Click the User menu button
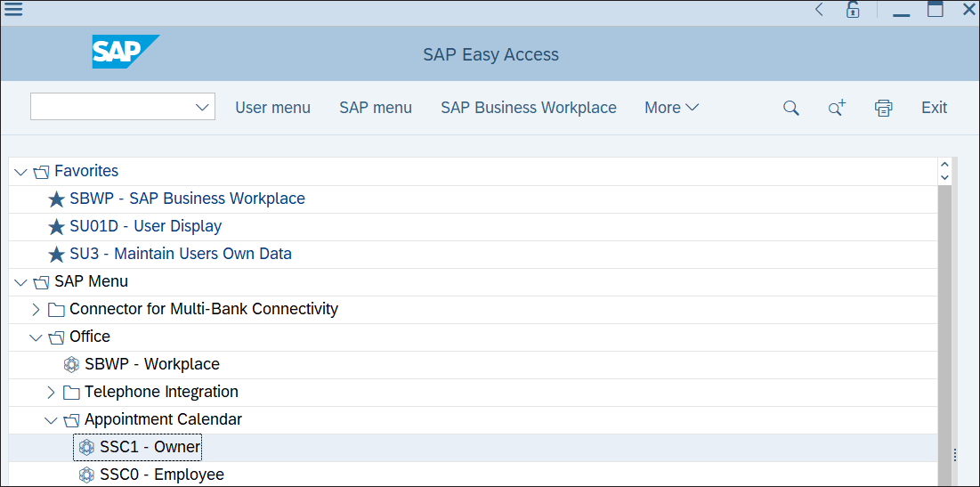The image size is (980, 487). coord(272,108)
